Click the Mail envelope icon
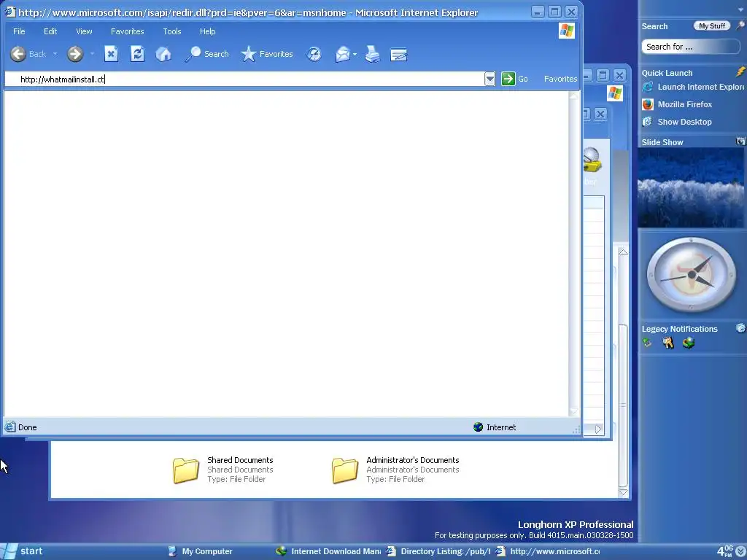 (x=343, y=54)
